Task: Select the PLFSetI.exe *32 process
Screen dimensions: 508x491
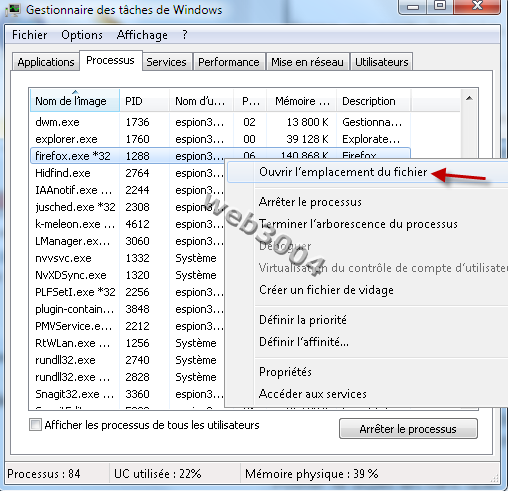Action: (x=128, y=292)
